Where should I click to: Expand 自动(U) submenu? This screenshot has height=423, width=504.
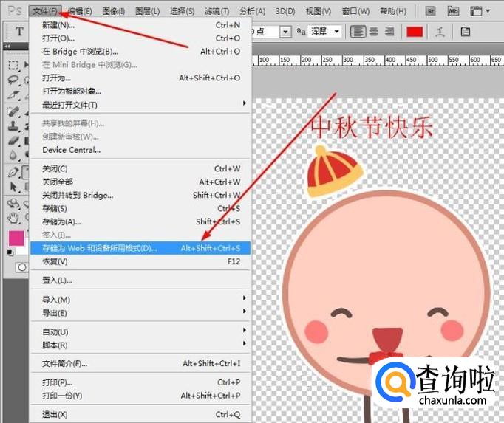coord(140,331)
